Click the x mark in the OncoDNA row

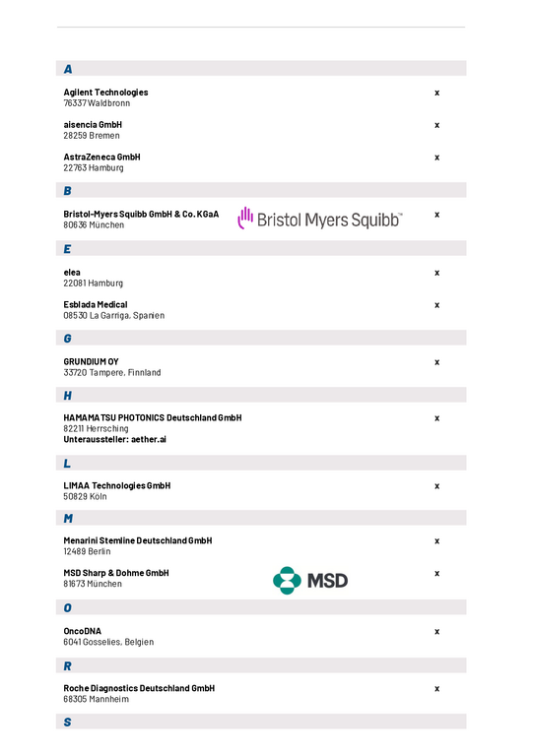click(x=437, y=632)
